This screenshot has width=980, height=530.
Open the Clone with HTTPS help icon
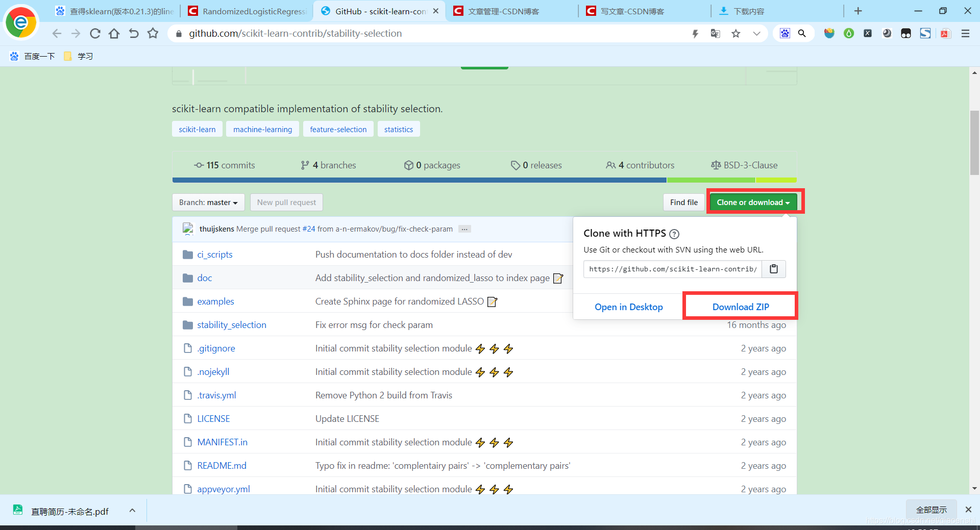click(x=674, y=234)
